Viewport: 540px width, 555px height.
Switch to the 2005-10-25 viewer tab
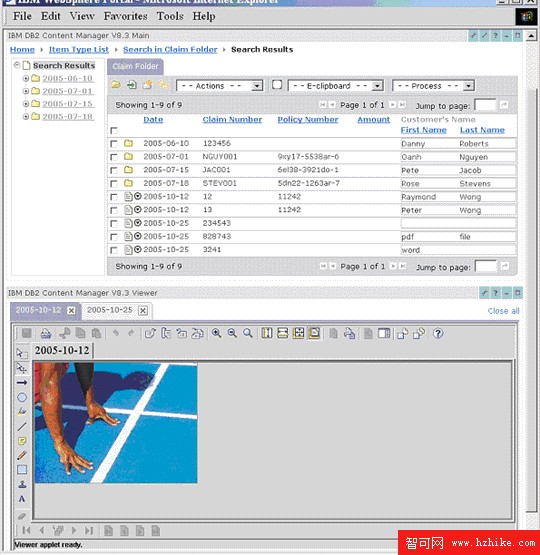(110, 310)
